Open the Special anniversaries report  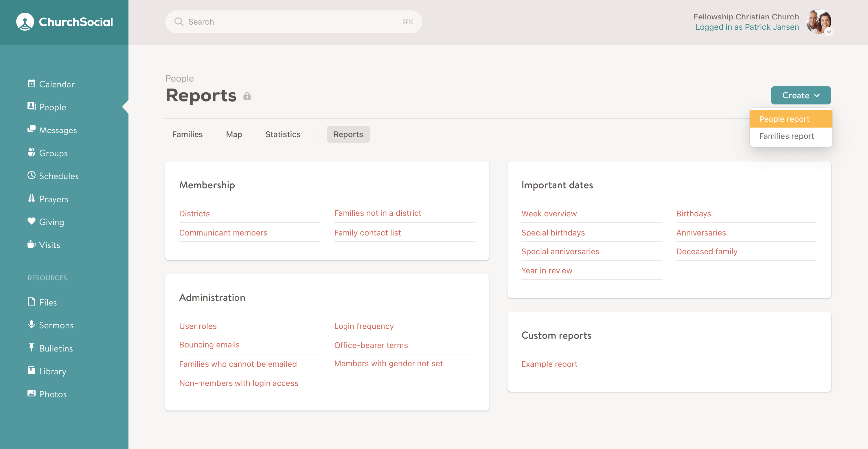560,252
